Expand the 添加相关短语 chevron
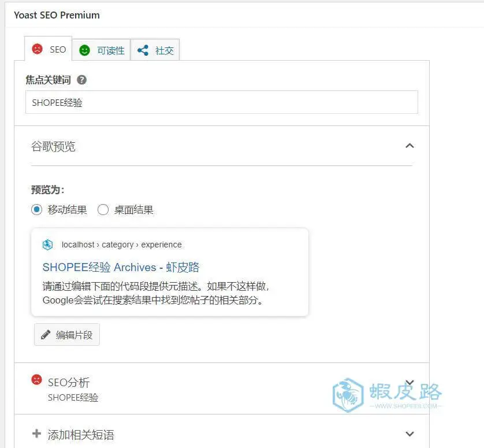Screen dimensions: 484x448 [409, 434]
